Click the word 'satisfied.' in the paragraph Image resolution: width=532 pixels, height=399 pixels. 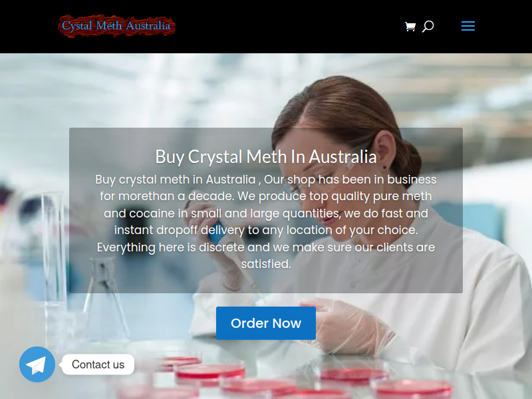[266, 264]
